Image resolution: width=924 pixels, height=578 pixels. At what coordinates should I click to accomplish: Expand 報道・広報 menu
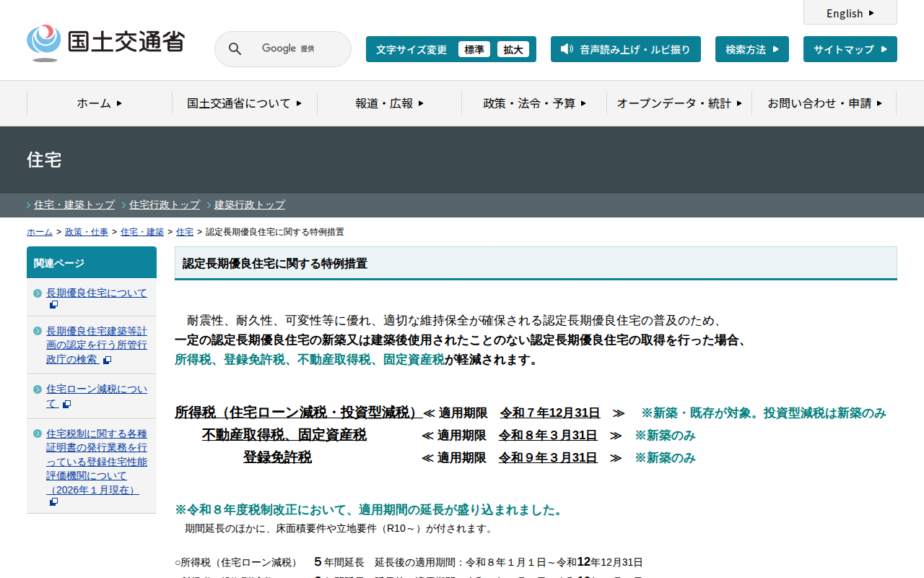pyautogui.click(x=390, y=103)
